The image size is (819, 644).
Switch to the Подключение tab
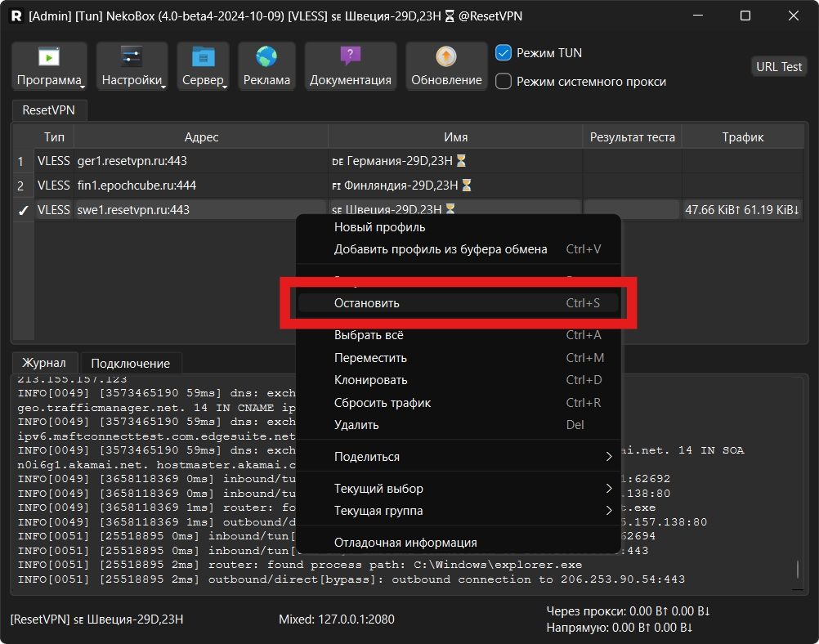131,364
